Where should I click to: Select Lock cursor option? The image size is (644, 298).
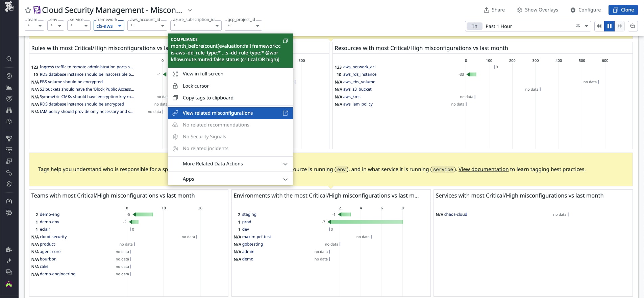(196, 86)
